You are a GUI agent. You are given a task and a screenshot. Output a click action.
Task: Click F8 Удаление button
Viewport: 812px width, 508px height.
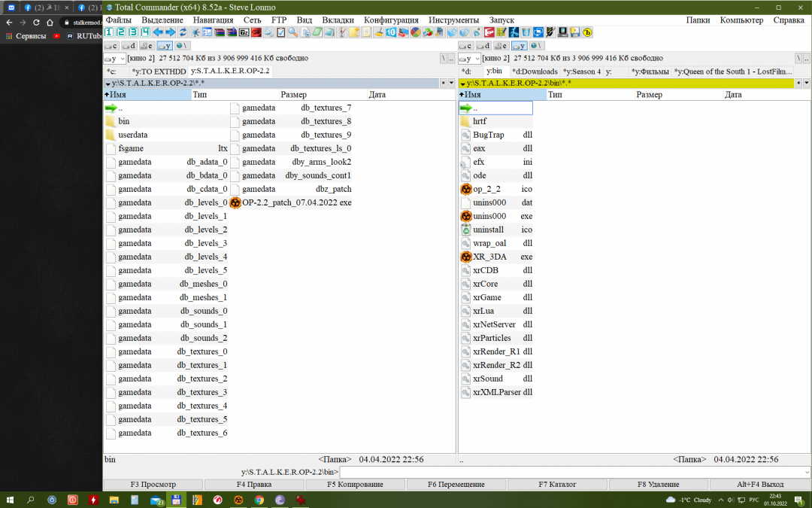658,484
